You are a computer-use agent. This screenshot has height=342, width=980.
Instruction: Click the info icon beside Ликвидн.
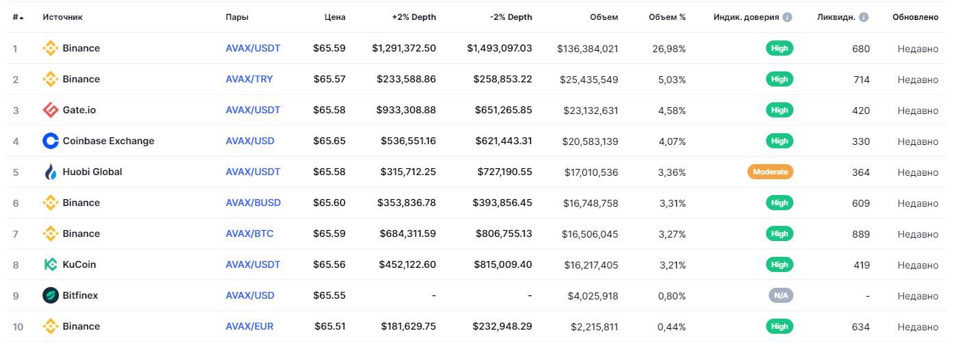click(x=863, y=17)
